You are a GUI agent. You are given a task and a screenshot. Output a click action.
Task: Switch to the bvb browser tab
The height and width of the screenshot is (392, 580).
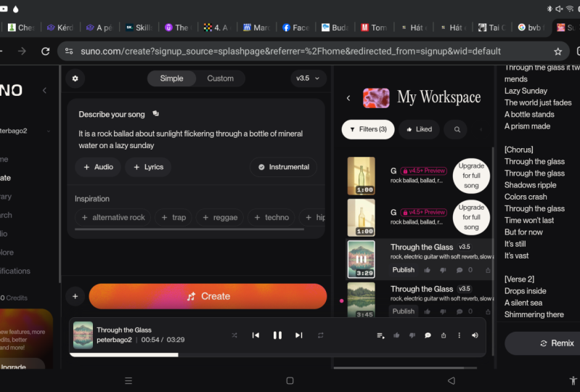pyautogui.click(x=531, y=28)
